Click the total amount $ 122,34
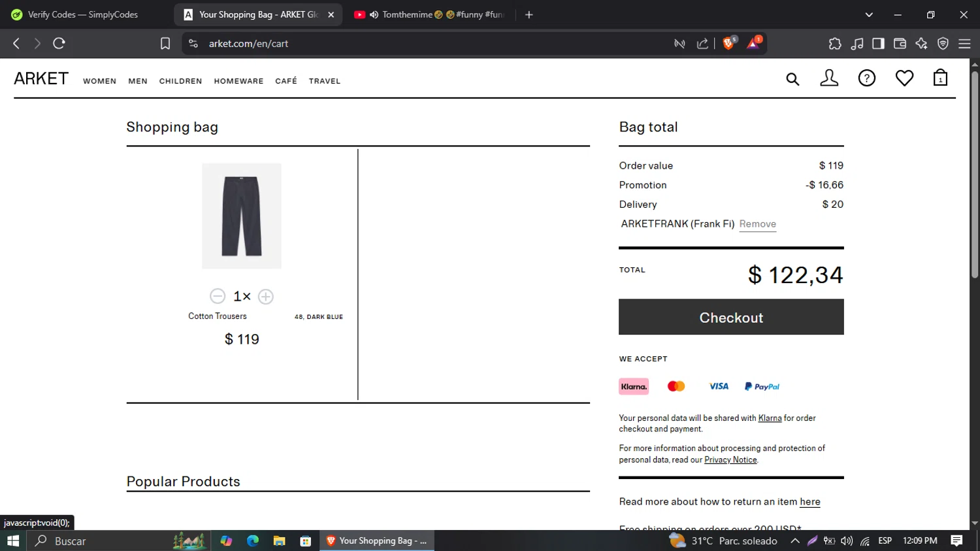Image resolution: width=980 pixels, height=551 pixels. [795, 275]
